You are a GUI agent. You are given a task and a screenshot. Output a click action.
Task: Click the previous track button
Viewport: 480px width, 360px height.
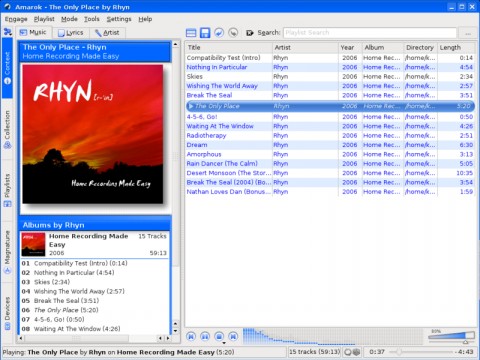point(191,337)
